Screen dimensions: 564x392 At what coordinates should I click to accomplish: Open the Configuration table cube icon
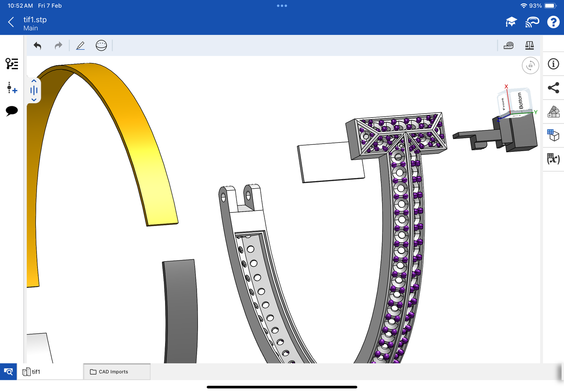(553, 135)
